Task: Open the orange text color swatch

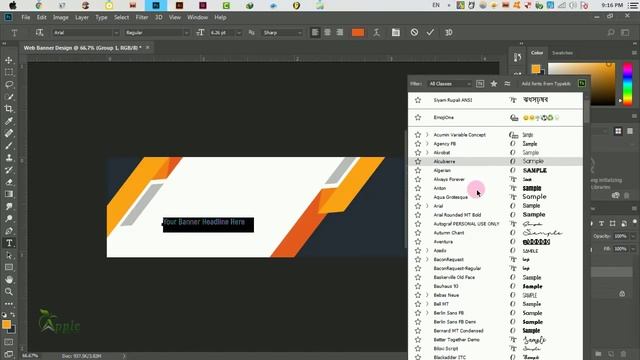Action: coord(358,33)
